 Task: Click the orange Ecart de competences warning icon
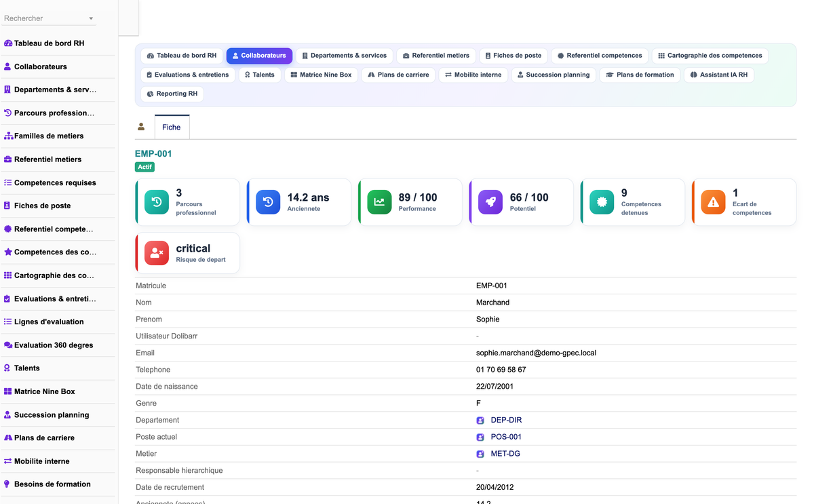pos(713,202)
